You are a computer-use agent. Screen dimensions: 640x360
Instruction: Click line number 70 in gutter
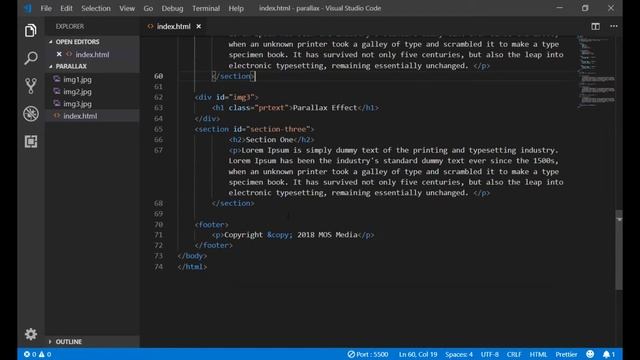158,224
